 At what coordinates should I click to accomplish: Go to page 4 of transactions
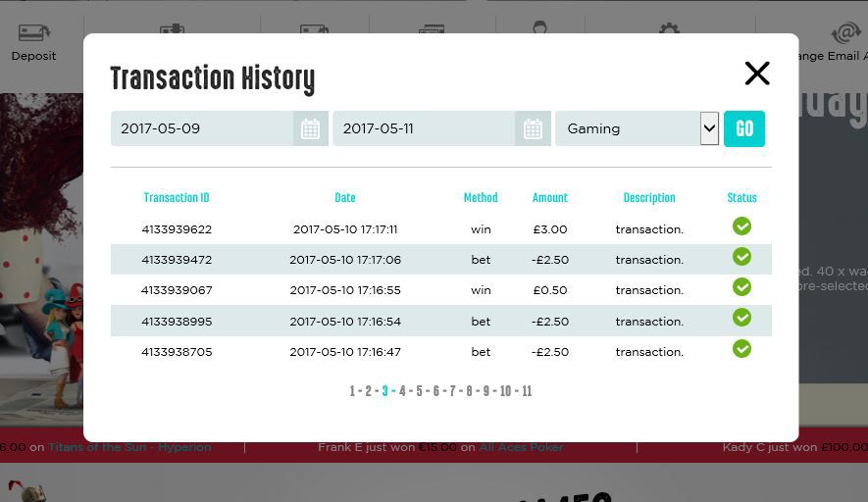point(402,391)
